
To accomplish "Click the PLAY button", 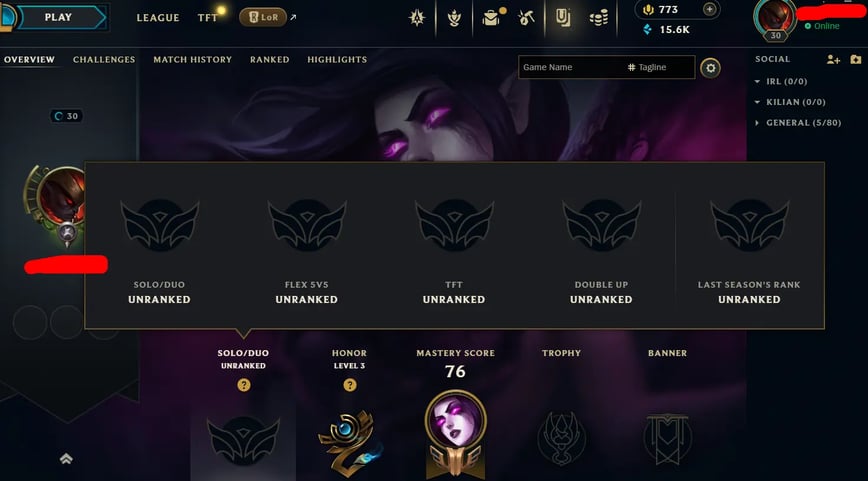I will [x=58, y=17].
